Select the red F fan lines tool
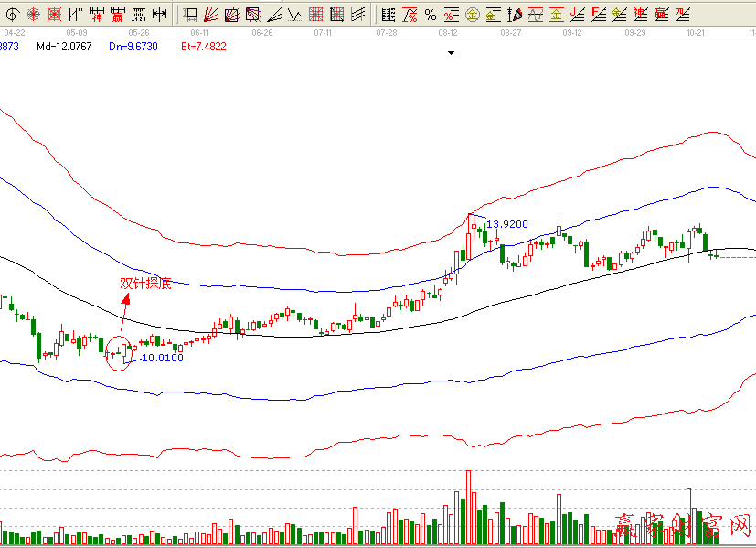 click(598, 14)
